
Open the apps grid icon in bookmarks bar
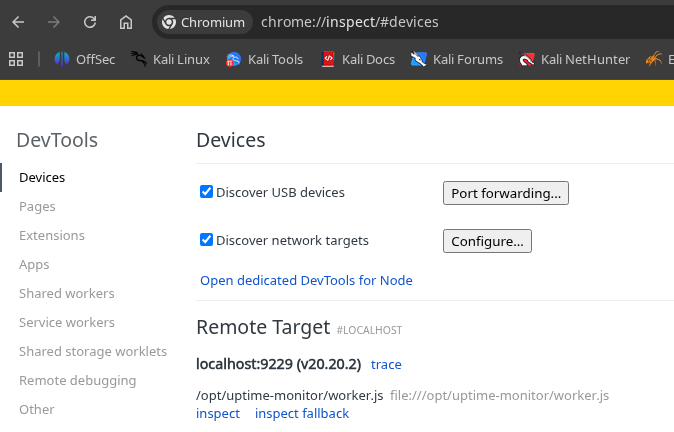click(16, 59)
